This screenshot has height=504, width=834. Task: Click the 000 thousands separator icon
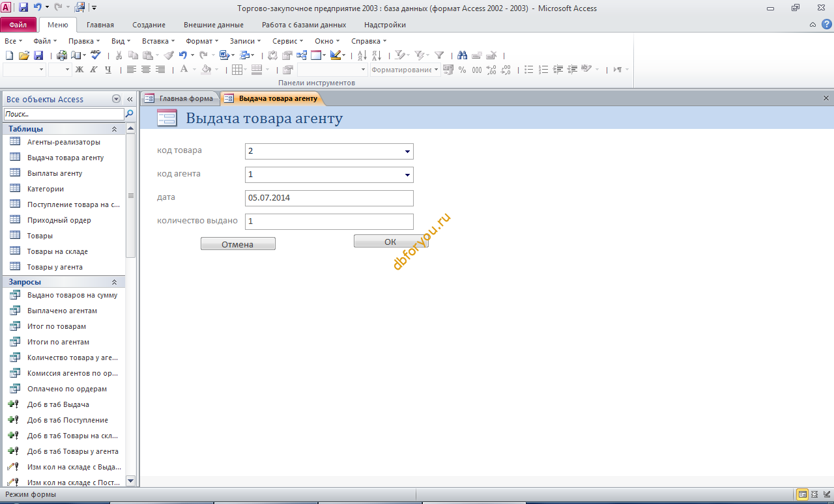point(477,70)
